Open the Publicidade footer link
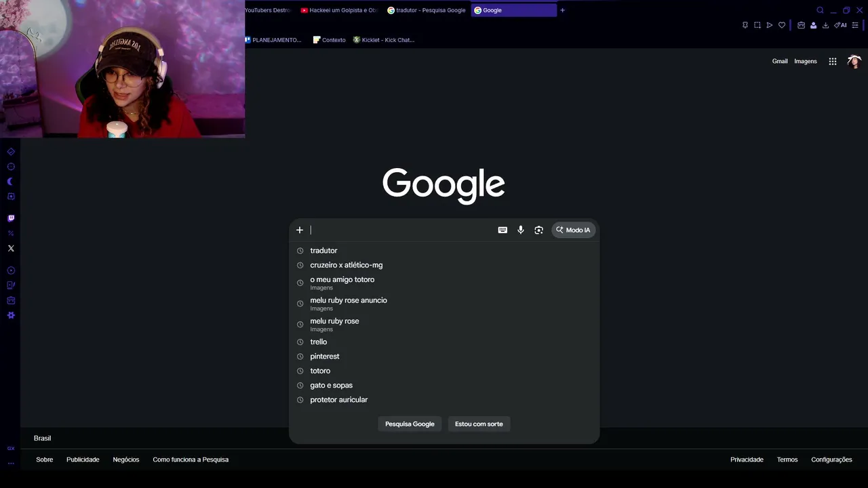The image size is (868, 488). [83, 460]
